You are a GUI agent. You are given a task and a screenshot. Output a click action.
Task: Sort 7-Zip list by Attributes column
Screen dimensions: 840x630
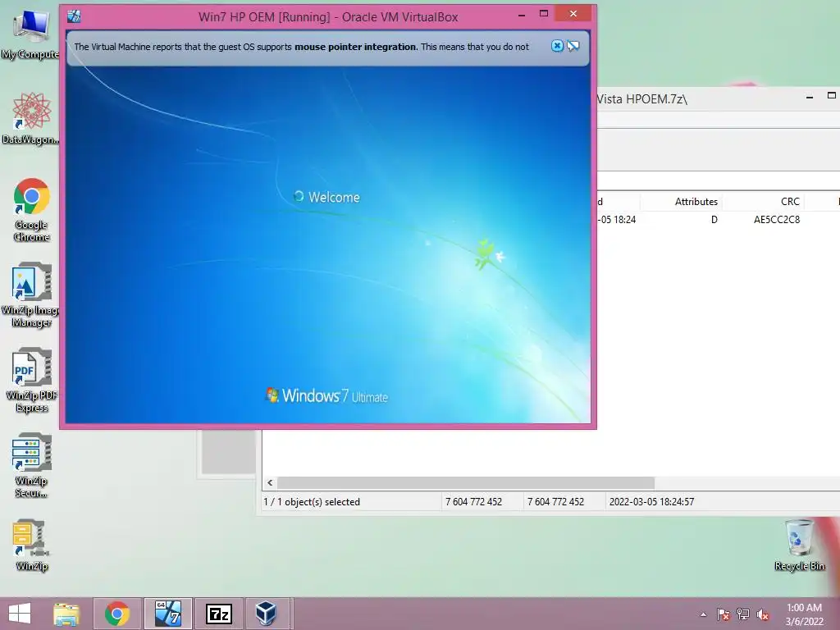(x=696, y=202)
